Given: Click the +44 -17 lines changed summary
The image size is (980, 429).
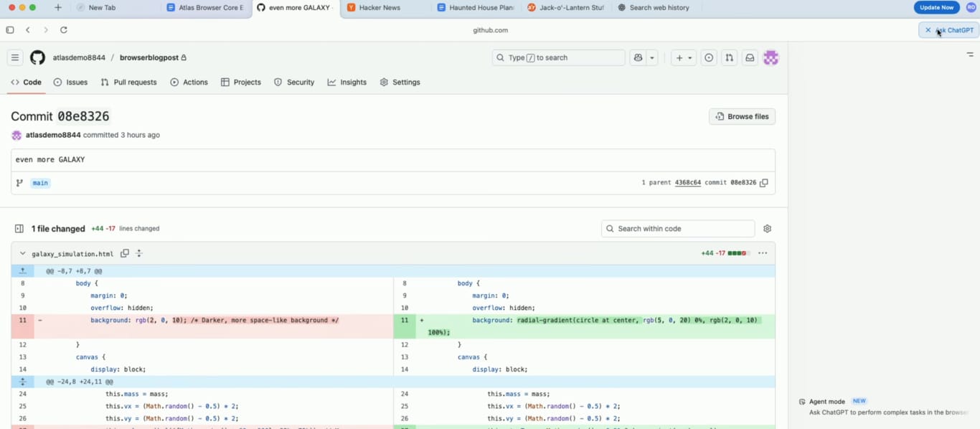Looking at the screenshot, I should pyautogui.click(x=126, y=229).
